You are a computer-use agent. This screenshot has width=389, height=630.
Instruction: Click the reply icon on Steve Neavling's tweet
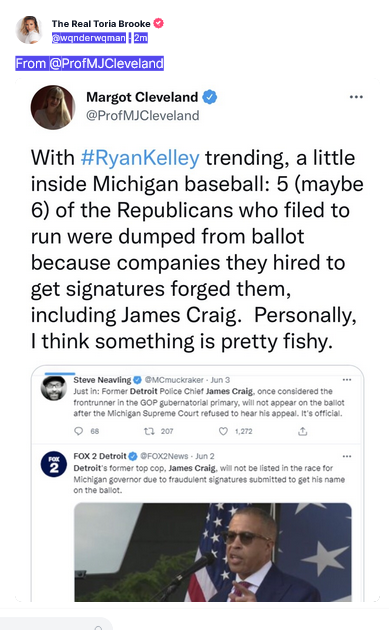[x=79, y=431]
